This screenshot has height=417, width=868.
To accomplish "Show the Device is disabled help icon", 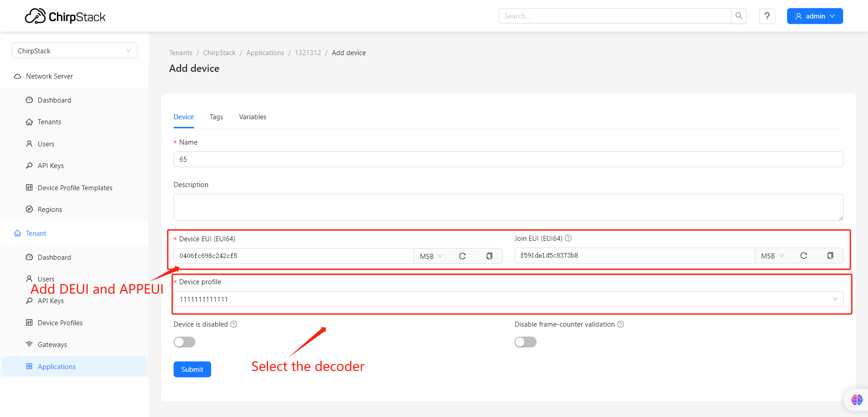I will coord(234,324).
